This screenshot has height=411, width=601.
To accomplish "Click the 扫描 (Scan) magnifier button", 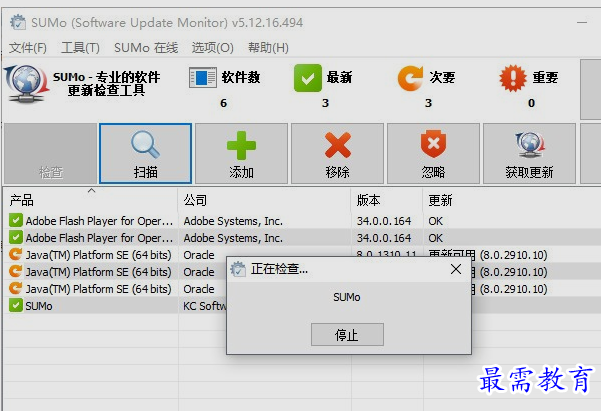I will click(145, 153).
